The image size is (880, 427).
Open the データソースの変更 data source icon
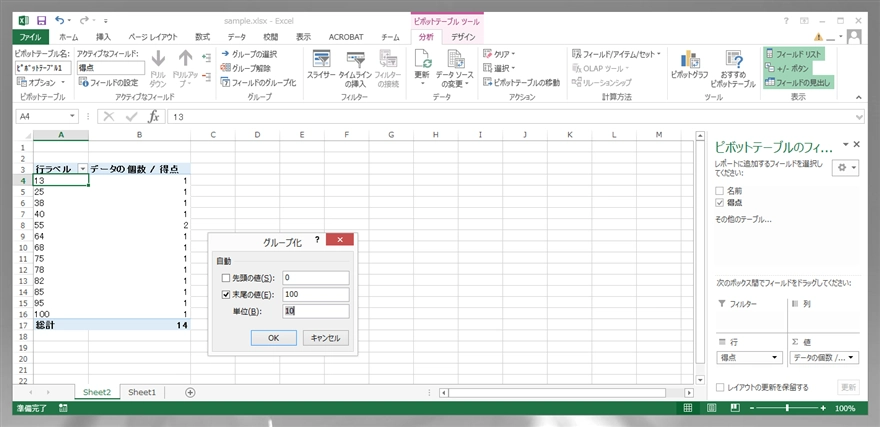(x=455, y=68)
